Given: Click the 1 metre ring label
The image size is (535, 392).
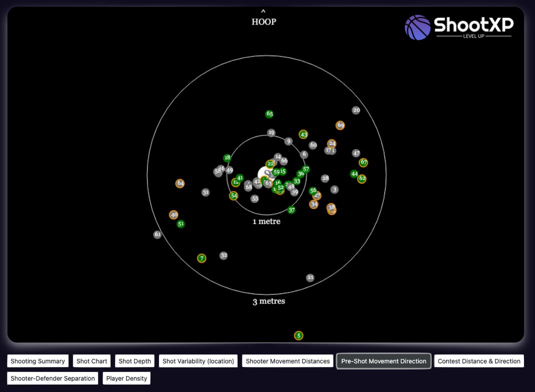Looking at the screenshot, I should pos(266,221).
